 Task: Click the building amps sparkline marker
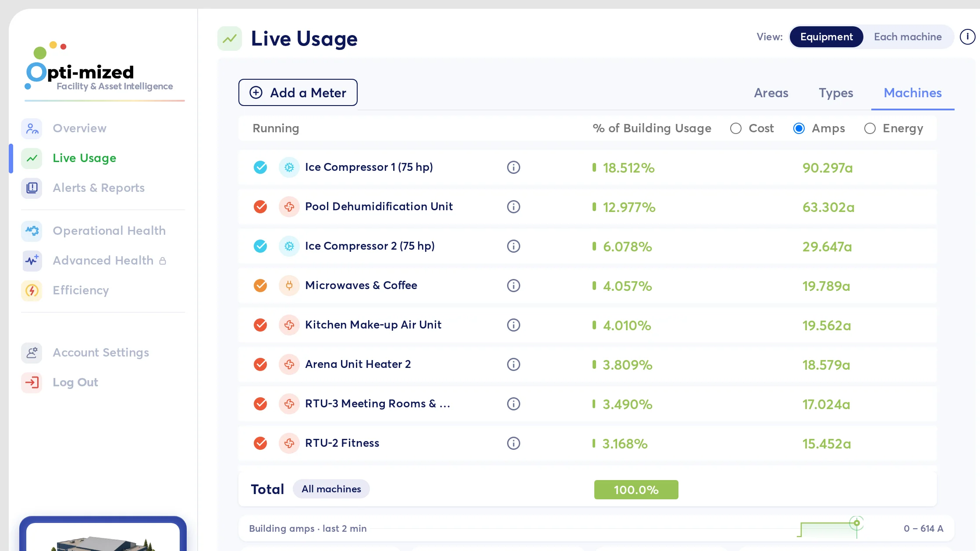856,523
